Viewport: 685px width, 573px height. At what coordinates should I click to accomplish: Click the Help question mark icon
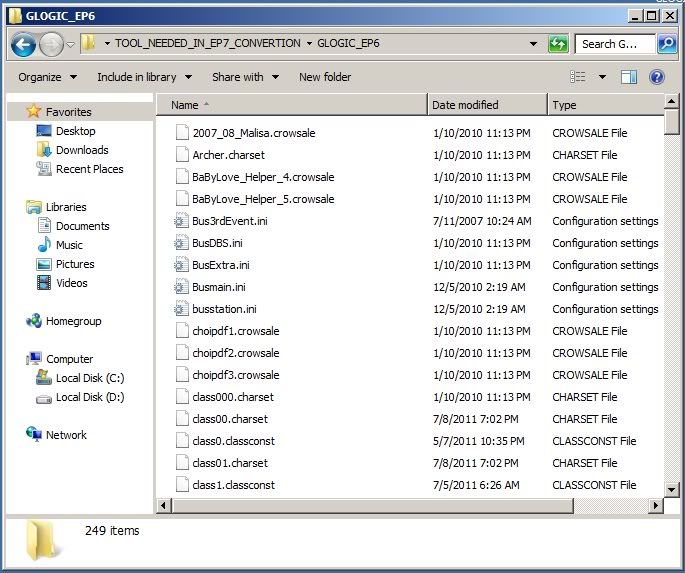tap(657, 77)
